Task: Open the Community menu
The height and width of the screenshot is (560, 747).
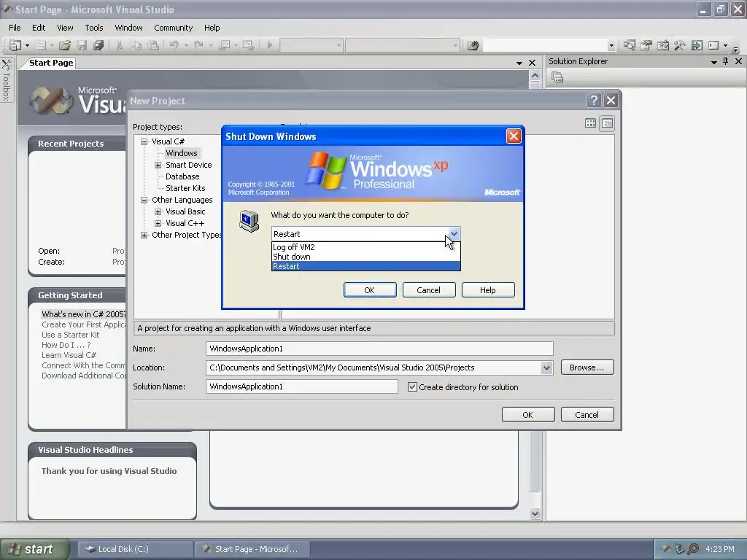Action: point(174,28)
